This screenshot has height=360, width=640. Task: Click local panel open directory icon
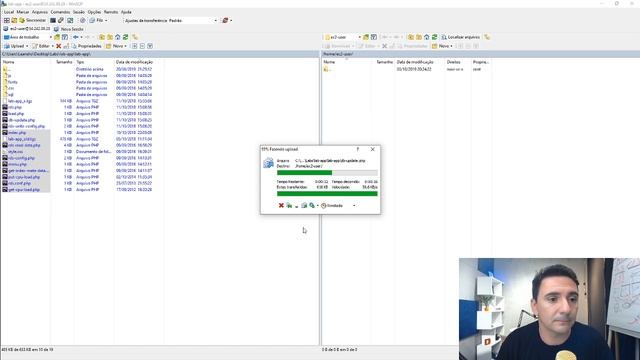pyautogui.click(x=57, y=37)
